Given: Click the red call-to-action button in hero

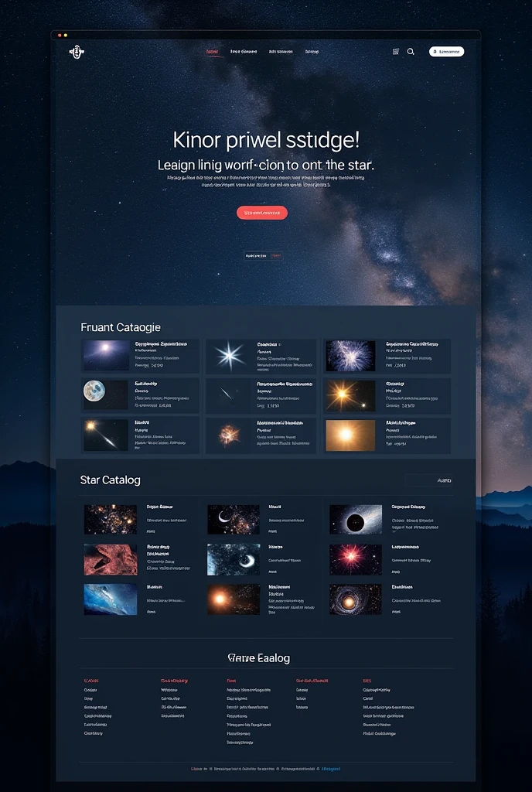Looking at the screenshot, I should tap(262, 213).
